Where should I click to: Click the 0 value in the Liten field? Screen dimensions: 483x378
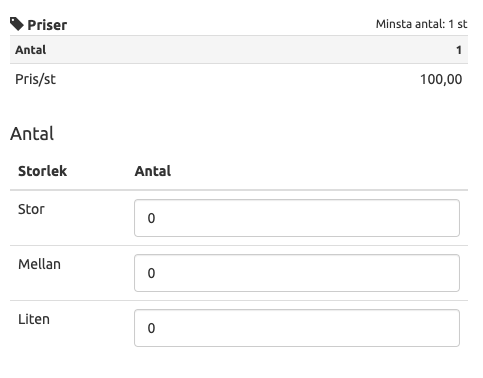tap(151, 328)
